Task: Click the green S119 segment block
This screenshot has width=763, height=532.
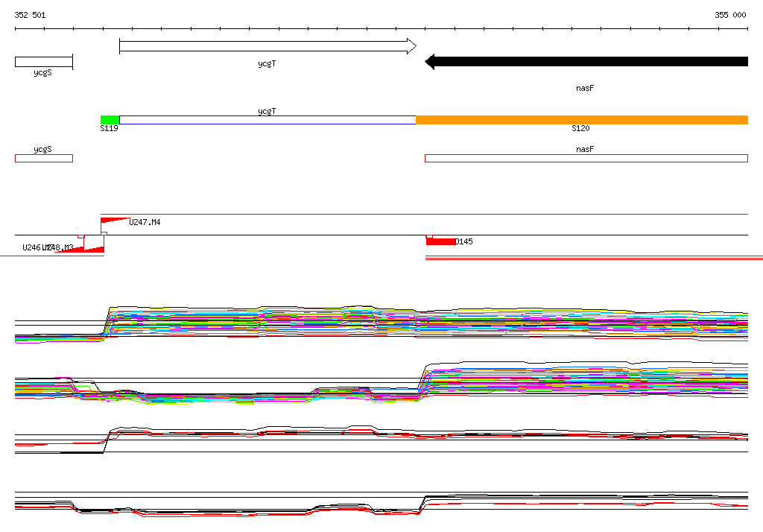Action: pos(110,120)
